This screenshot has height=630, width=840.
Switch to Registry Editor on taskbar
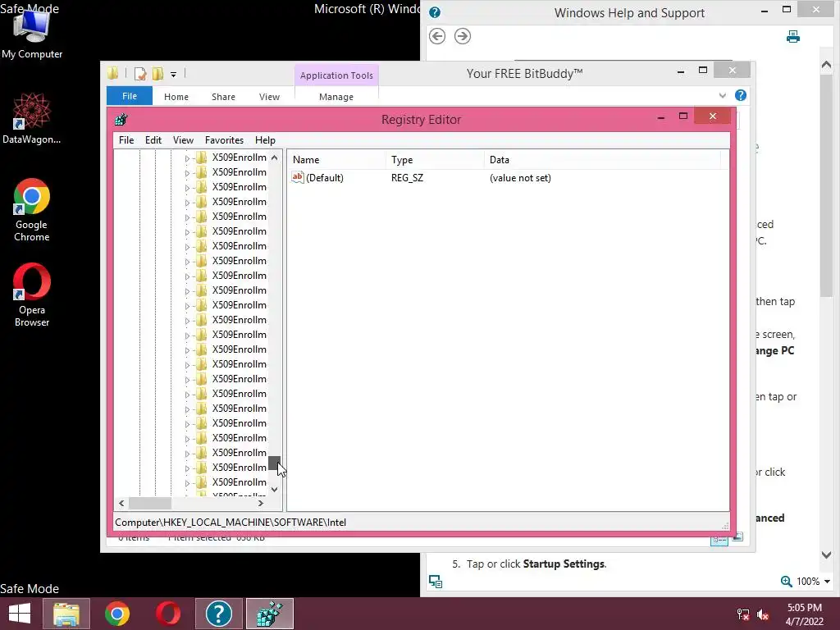(x=269, y=614)
